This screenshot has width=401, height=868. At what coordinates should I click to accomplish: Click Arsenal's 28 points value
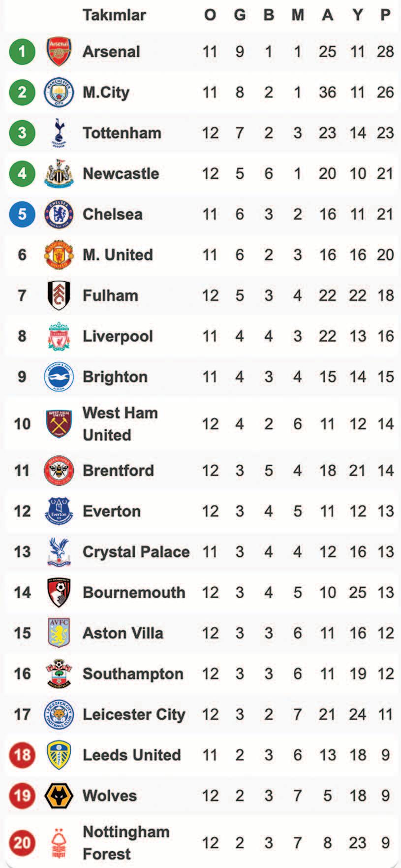(385, 51)
